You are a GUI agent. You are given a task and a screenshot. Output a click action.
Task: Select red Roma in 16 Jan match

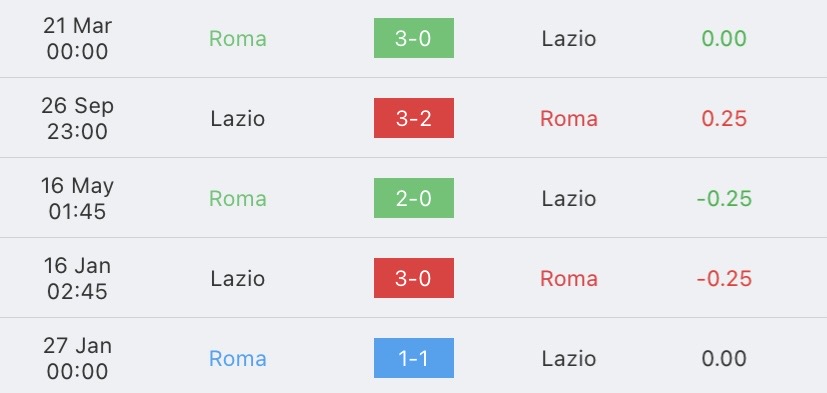569,279
